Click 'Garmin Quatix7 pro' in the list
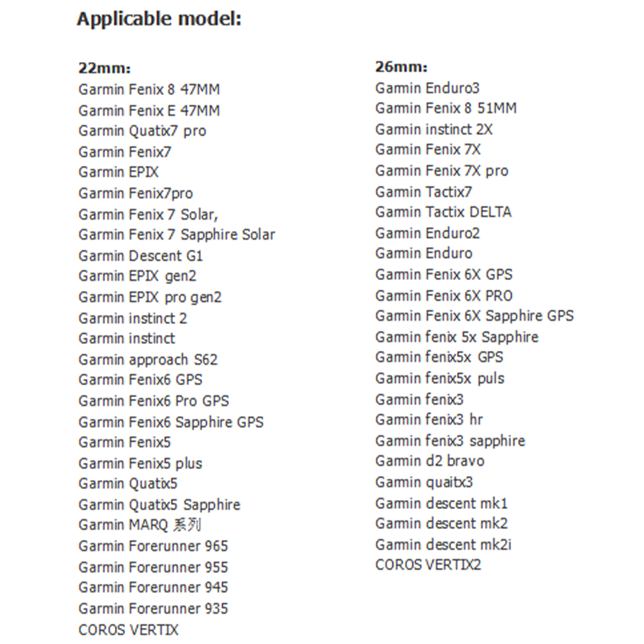This screenshot has width=644, height=644. [x=142, y=131]
